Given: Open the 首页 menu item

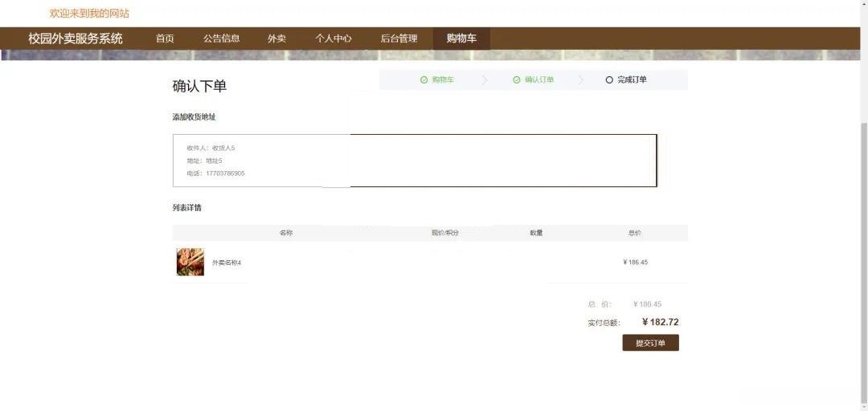Looking at the screenshot, I should [x=165, y=39].
